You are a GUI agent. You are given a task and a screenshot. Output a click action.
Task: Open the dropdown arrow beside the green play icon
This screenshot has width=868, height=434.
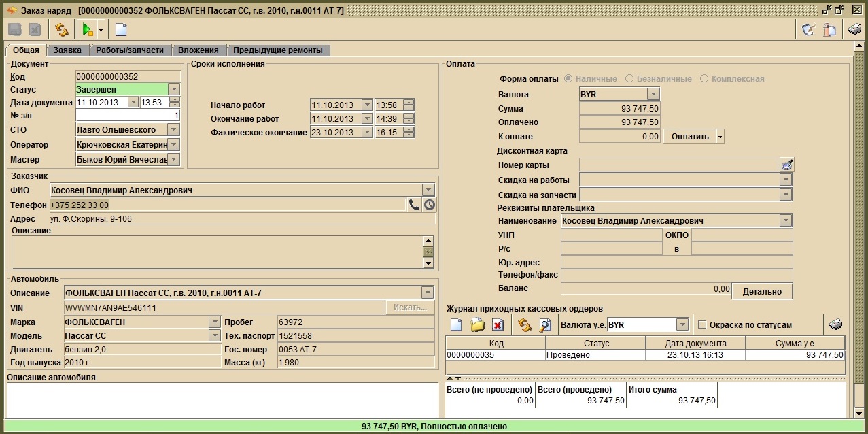[x=101, y=29]
